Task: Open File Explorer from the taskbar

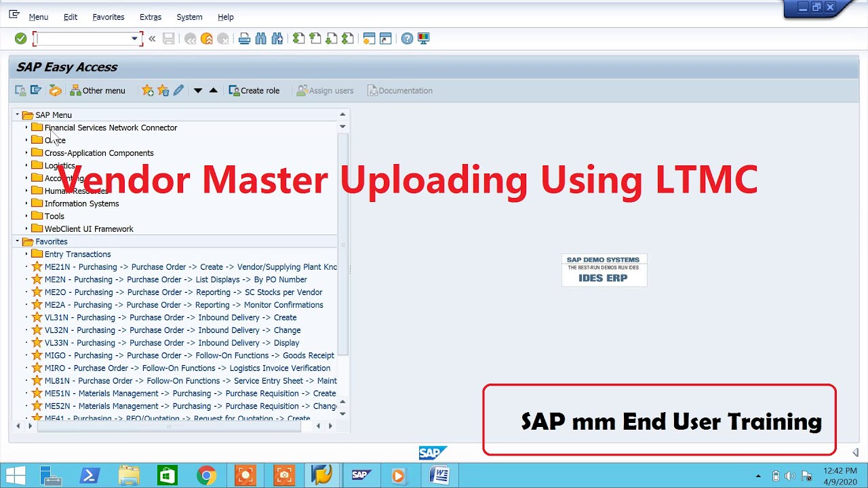Action: click(x=129, y=476)
